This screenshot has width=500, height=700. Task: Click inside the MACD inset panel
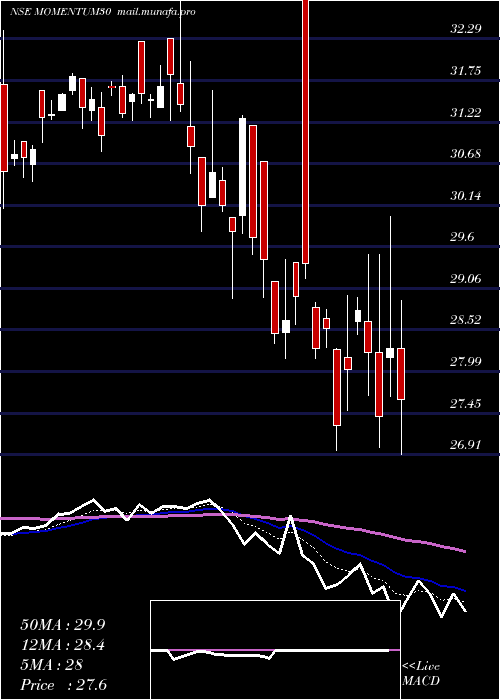coord(275,650)
